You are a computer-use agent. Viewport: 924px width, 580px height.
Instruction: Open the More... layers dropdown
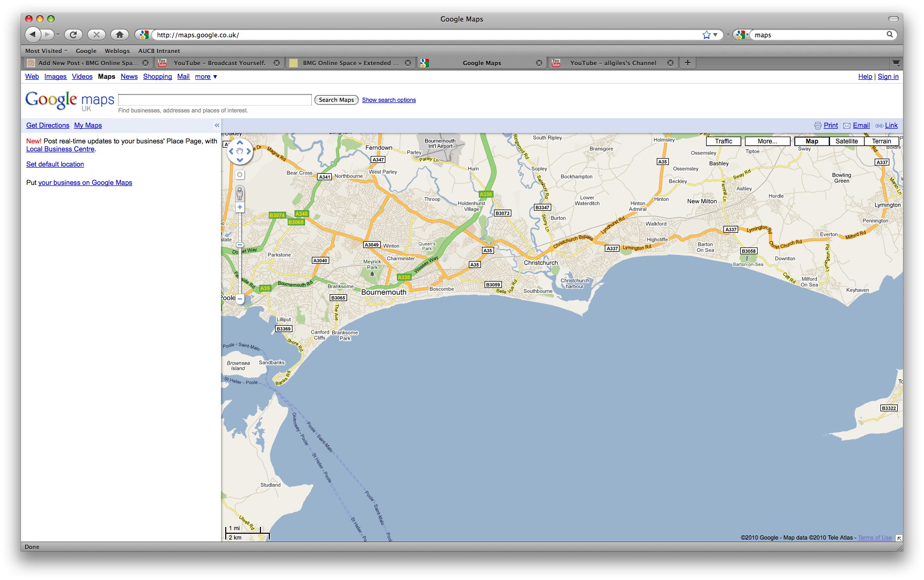[768, 141]
